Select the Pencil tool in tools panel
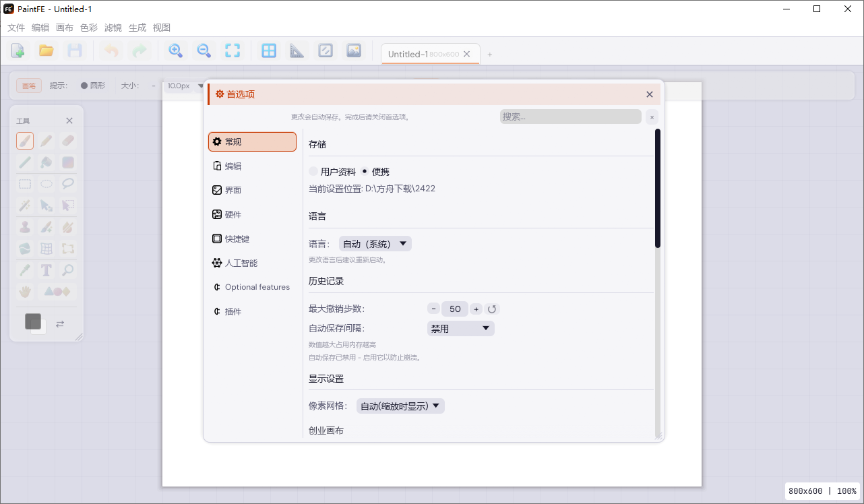Image resolution: width=864 pixels, height=504 pixels. pos(47,141)
